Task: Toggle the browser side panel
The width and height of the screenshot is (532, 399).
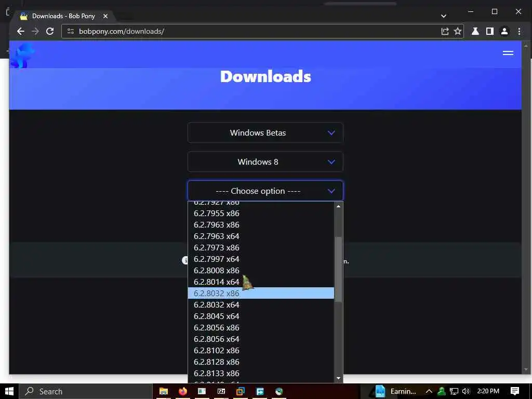Action: click(x=490, y=31)
